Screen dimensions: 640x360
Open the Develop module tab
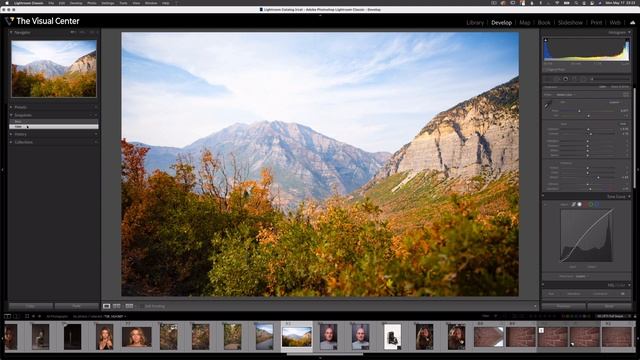pos(501,22)
